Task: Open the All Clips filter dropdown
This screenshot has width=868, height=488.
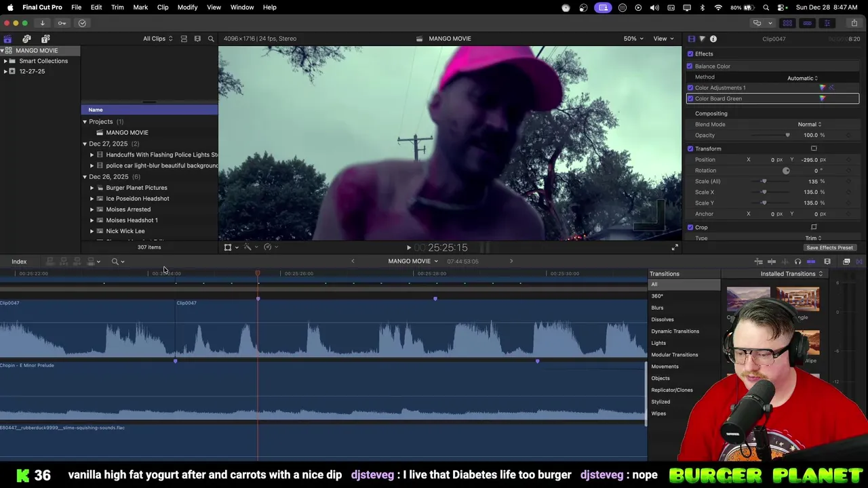Action: tap(157, 39)
